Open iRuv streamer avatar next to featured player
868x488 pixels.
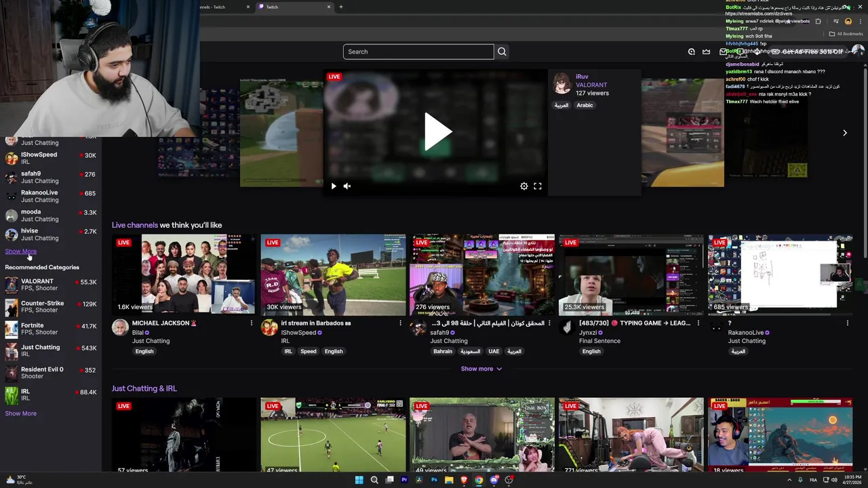coord(562,83)
